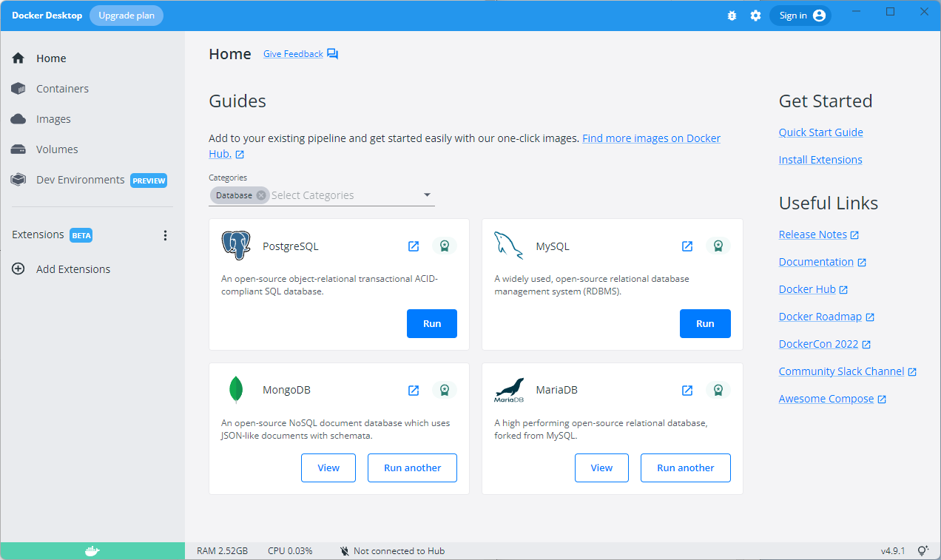Run the MySQL image
Image resolution: width=941 pixels, height=560 pixels.
point(705,323)
